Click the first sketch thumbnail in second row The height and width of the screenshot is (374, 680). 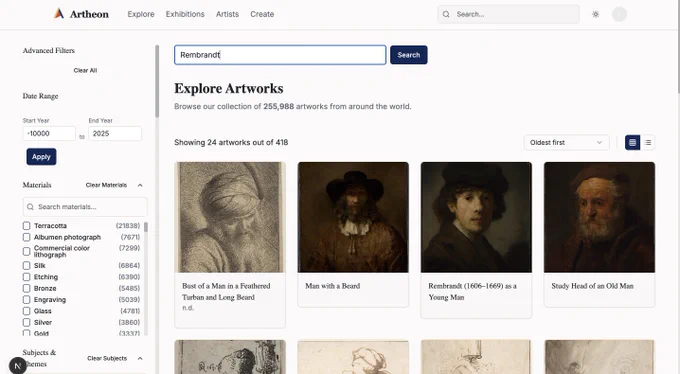[230, 357]
